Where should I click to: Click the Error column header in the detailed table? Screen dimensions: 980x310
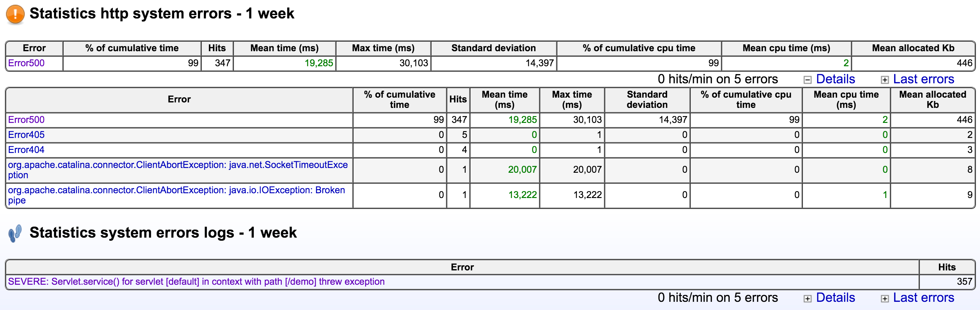179,100
